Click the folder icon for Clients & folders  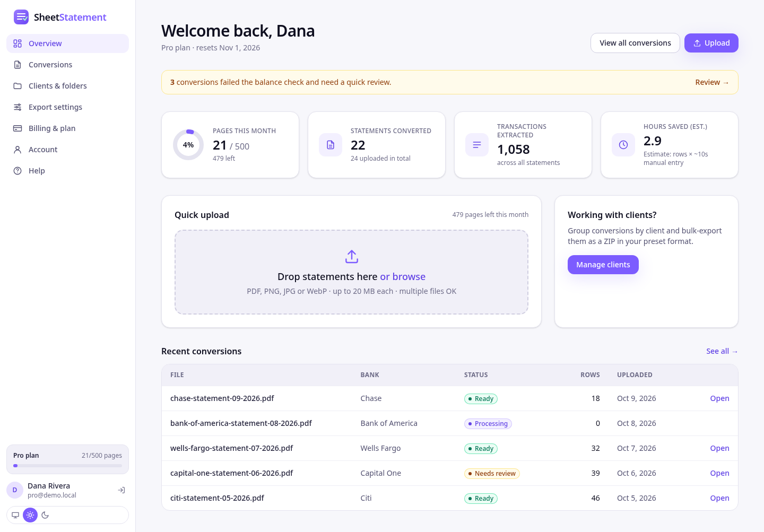[18, 86]
